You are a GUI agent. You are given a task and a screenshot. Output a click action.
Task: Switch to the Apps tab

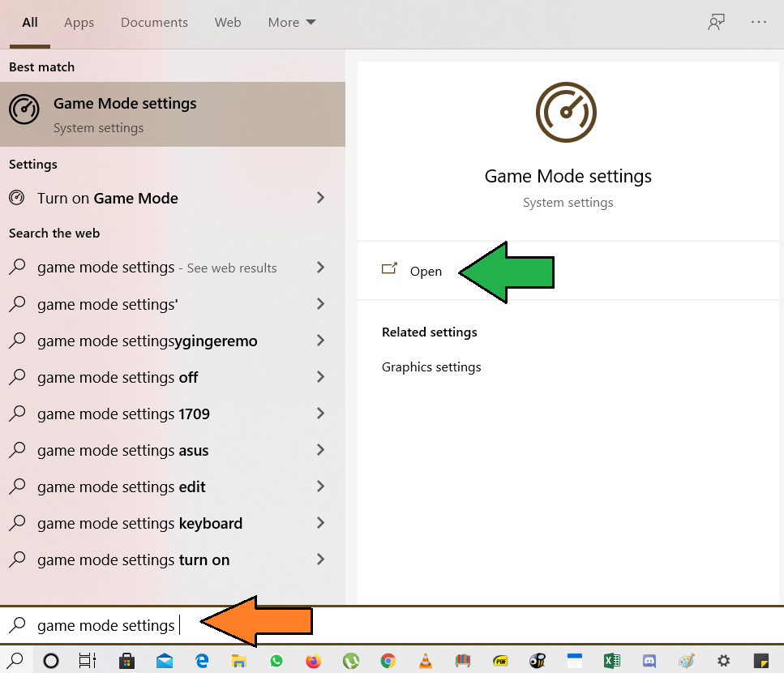(x=79, y=23)
